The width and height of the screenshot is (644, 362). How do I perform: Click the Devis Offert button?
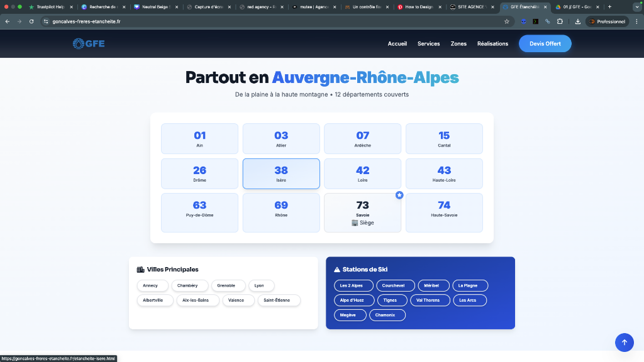[x=545, y=44]
